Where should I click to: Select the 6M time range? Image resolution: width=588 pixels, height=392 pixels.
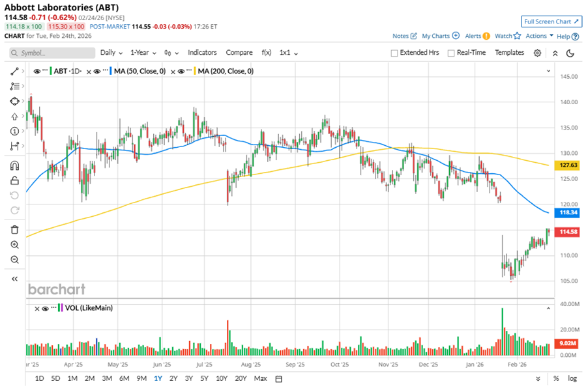pos(124,378)
